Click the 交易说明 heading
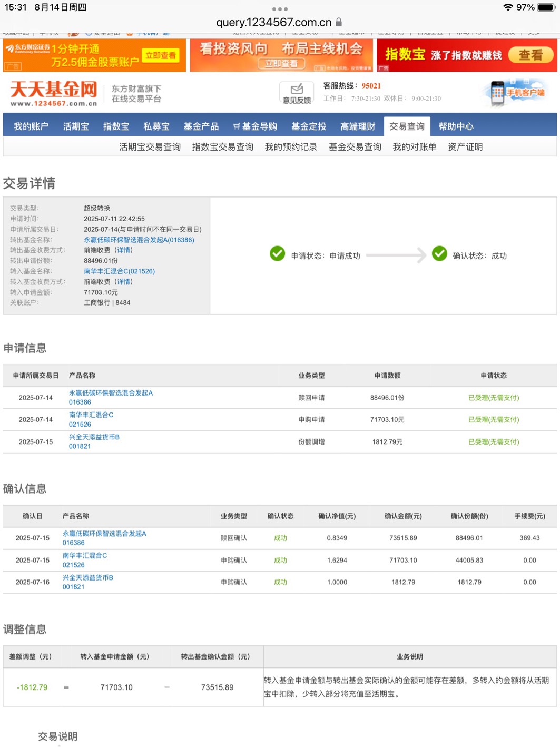The width and height of the screenshot is (560, 747). (x=57, y=736)
